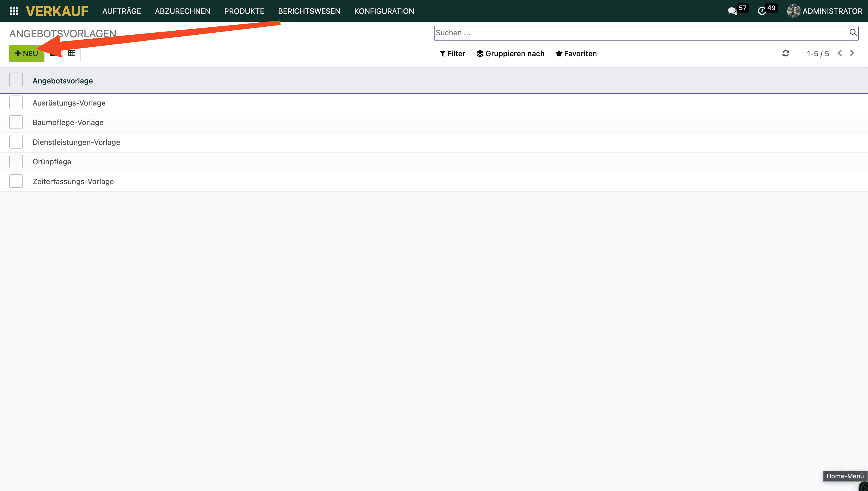
Task: Open the Zeiterfassungs-Vorlage record
Action: (73, 182)
